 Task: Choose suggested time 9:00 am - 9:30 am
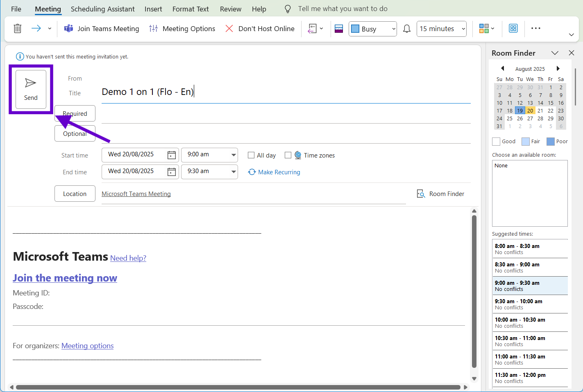click(x=530, y=286)
